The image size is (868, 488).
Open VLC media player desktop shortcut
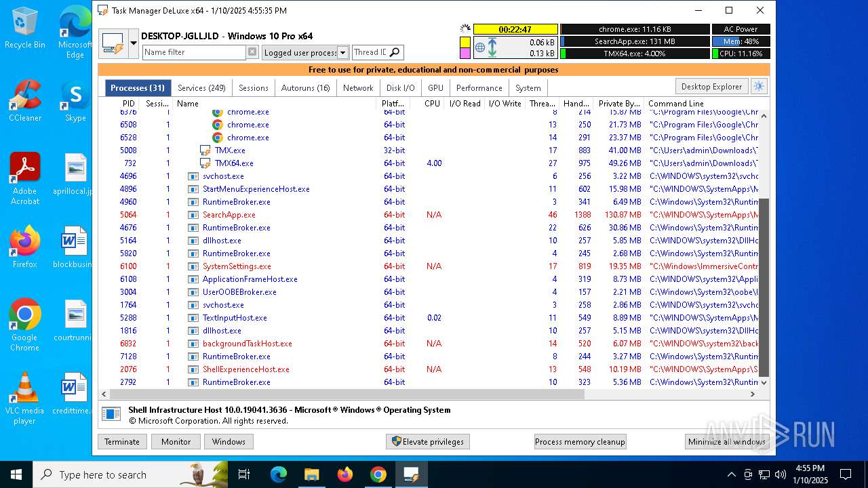(x=24, y=399)
